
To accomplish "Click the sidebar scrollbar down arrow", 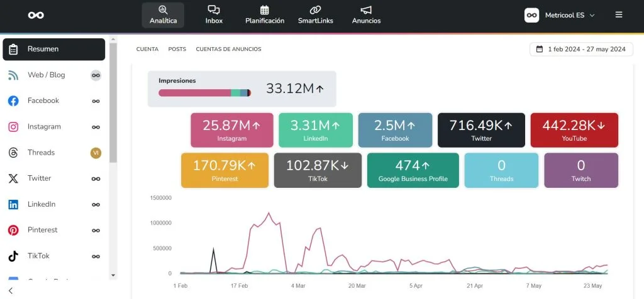I will (x=113, y=276).
